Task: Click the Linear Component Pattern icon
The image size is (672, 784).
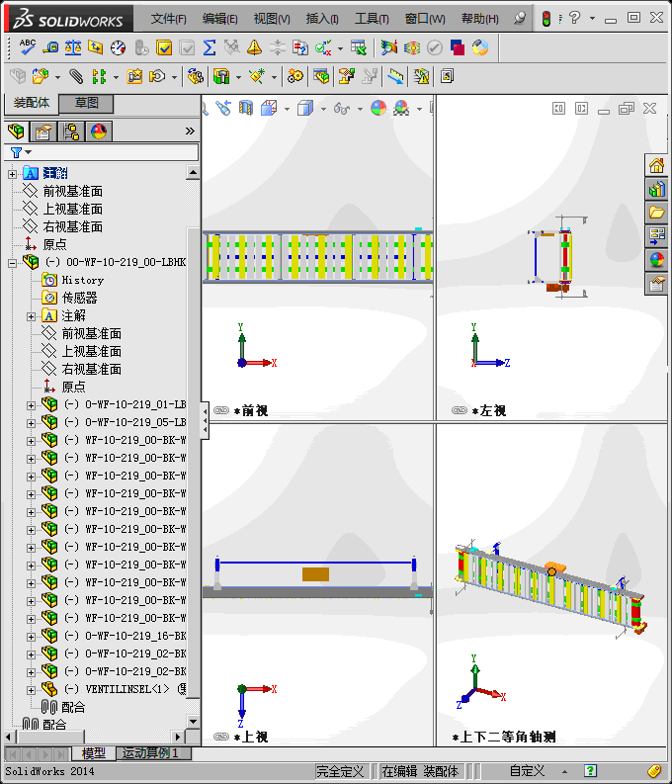Action: (99, 76)
